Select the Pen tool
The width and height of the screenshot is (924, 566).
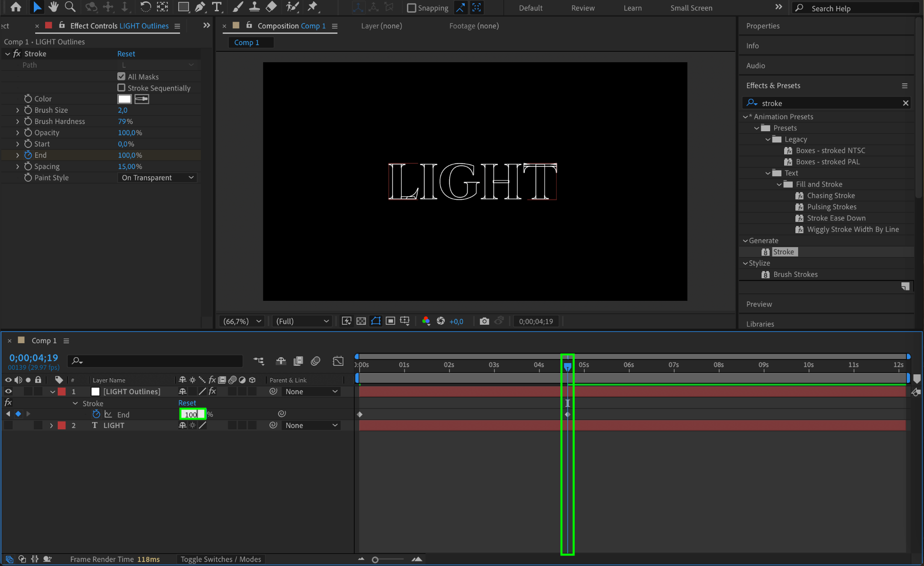coord(200,7)
